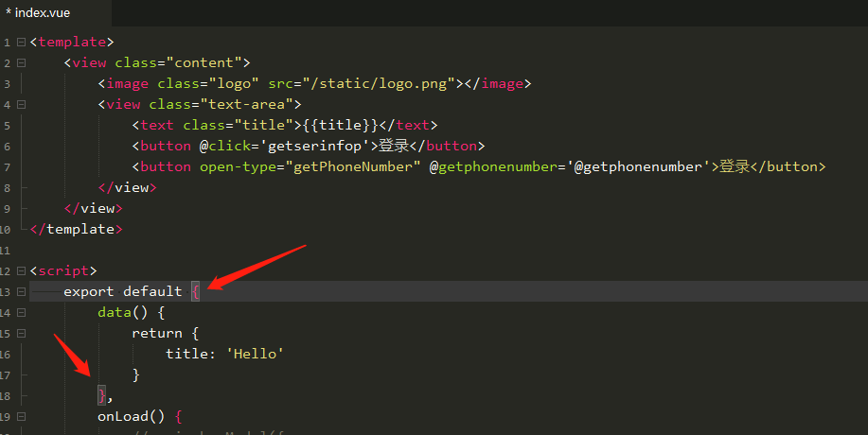This screenshot has height=435, width=868.
Task: Click the 登录 text on line 6
Action: click(x=395, y=146)
